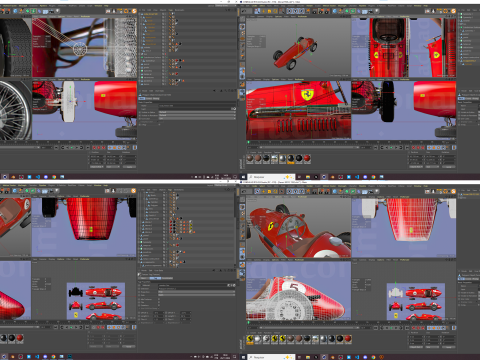Select first yellow Ferrari-logo material in bottom-right window
Screen dimensions: 480x360
coord(250,339)
